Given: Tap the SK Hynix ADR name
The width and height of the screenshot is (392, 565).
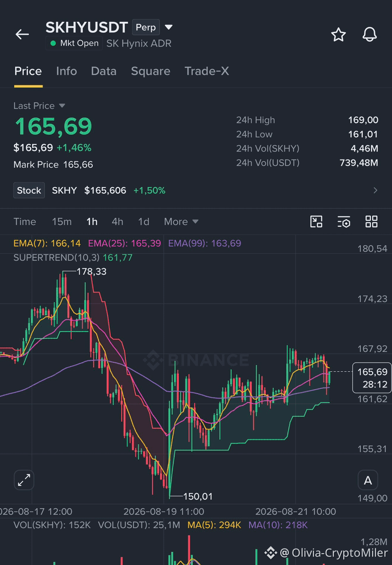Looking at the screenshot, I should pos(139,44).
